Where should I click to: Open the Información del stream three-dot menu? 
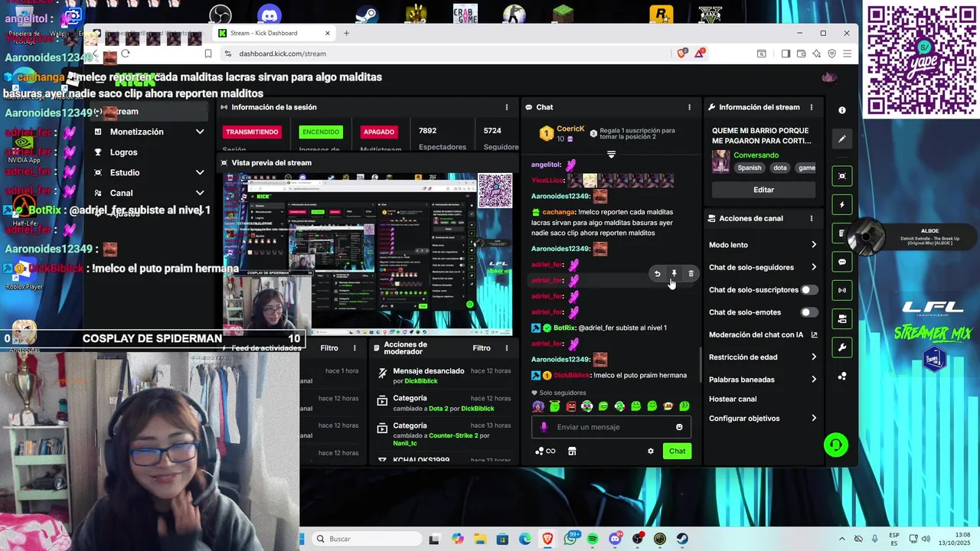coord(812,107)
